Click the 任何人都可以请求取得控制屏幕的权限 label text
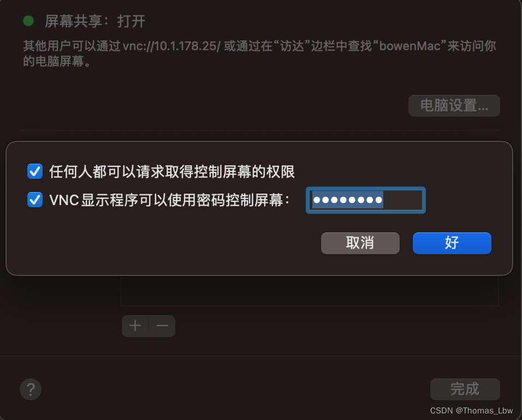 pos(172,172)
